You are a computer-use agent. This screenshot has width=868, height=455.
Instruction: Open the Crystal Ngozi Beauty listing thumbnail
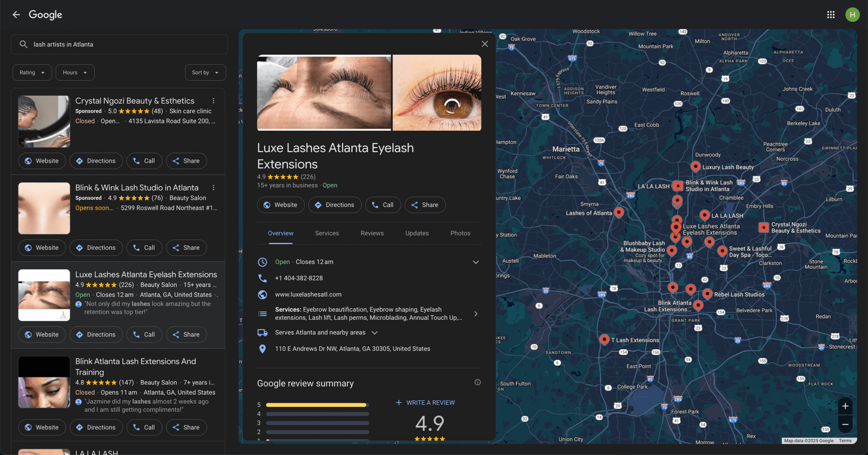[x=44, y=122]
